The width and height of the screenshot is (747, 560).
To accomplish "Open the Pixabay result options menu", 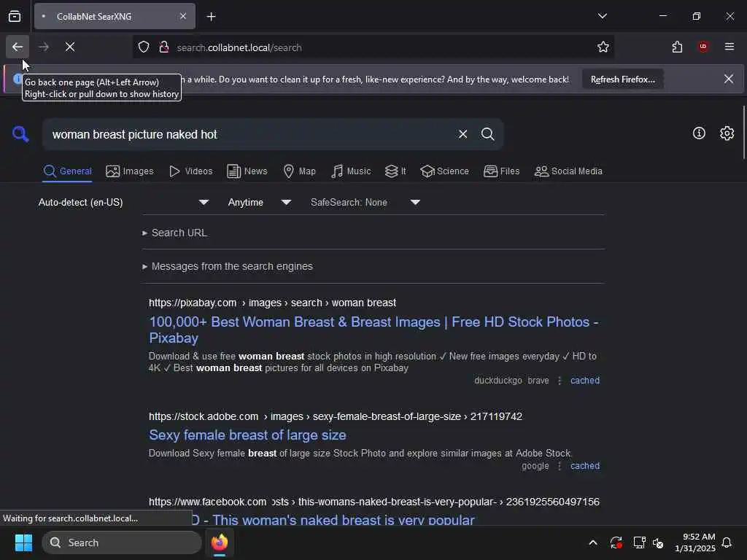I will (560, 381).
